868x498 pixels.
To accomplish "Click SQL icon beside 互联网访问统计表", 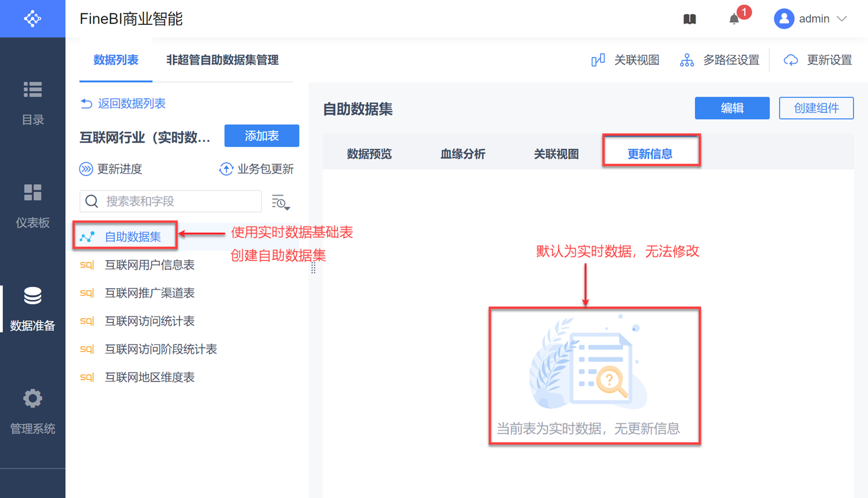I will point(87,321).
